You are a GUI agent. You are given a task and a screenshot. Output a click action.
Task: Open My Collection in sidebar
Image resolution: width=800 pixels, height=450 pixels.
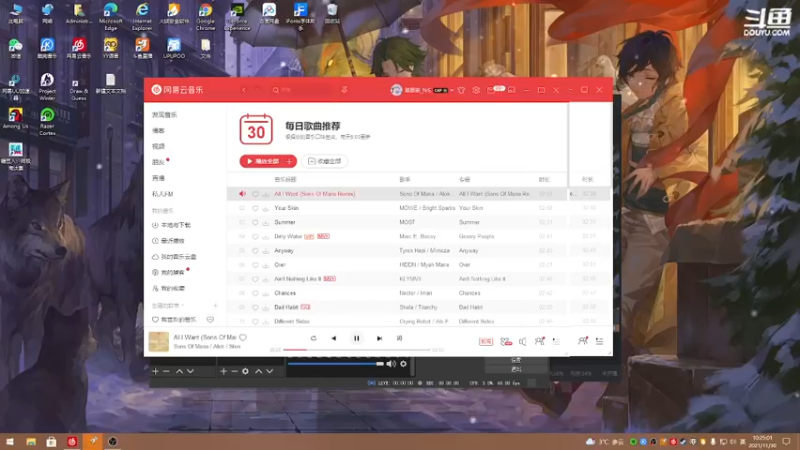[168, 288]
